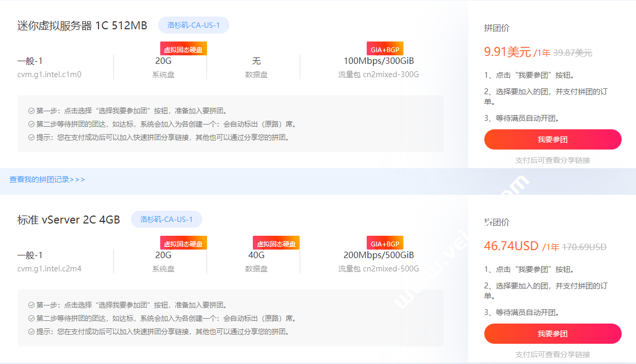
Task: Click the GIA+BGP badge above 100Mbps/300GiB
Action: point(385,49)
